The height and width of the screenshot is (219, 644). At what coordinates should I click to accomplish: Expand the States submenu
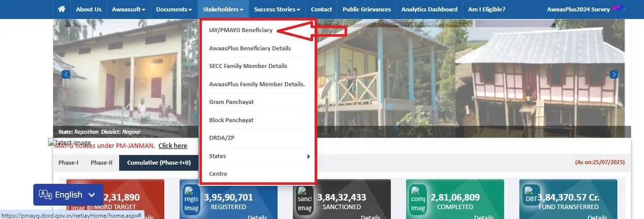pos(258,156)
